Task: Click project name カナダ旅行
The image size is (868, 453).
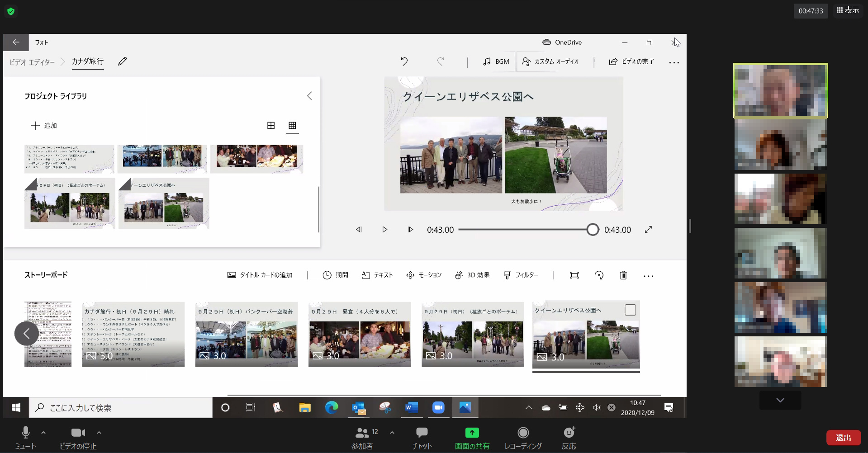Action: pyautogui.click(x=88, y=61)
